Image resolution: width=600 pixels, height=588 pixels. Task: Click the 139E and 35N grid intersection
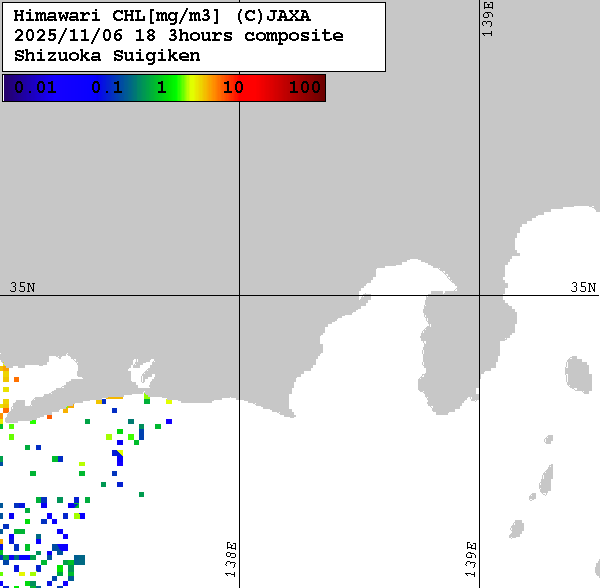tap(480, 295)
